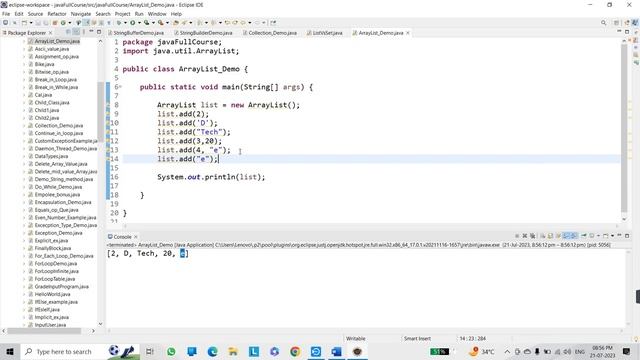Show hidden system tray icons chevron
The image size is (640, 360).
tap(507, 351)
